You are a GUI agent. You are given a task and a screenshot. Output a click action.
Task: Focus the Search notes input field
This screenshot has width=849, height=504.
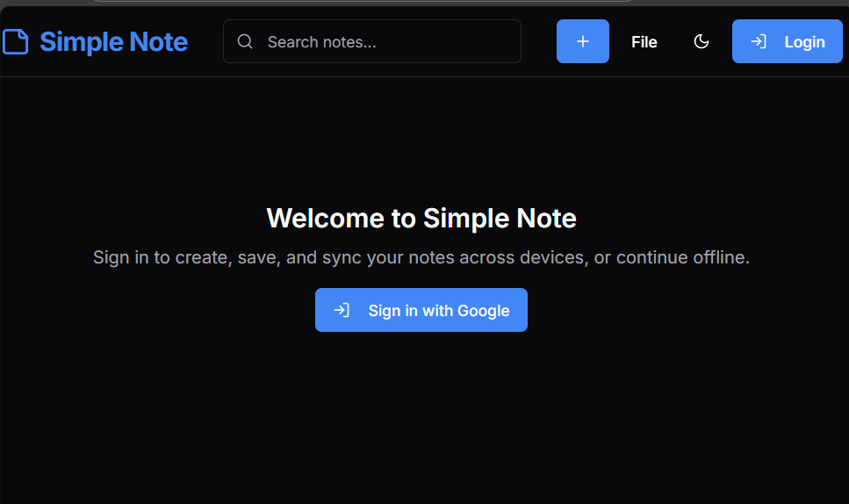372,41
